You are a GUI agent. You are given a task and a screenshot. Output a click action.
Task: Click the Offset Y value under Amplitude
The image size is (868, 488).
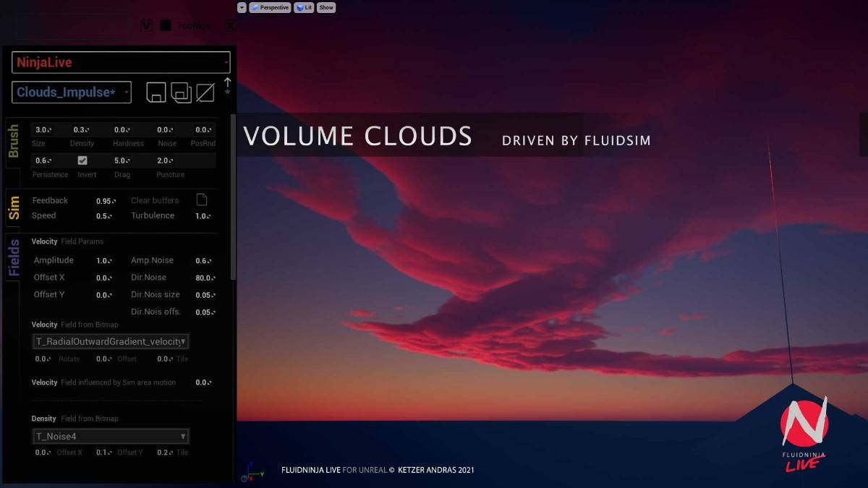pos(104,295)
